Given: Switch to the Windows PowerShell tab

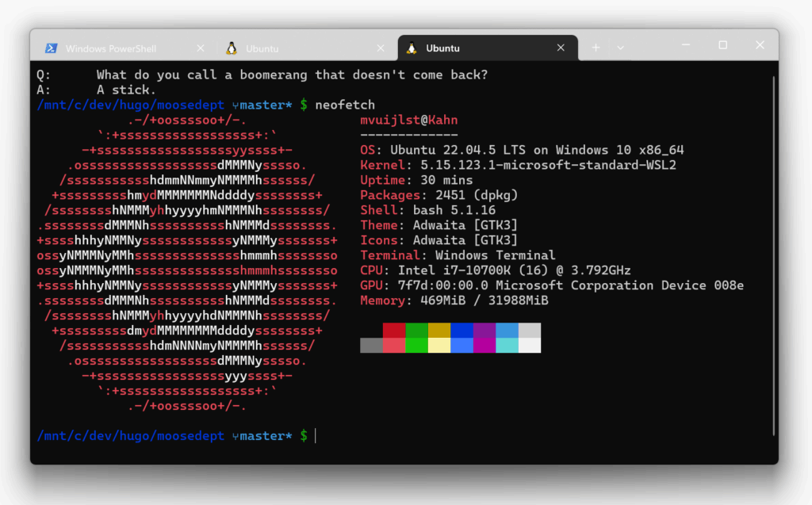Looking at the screenshot, I should [x=111, y=48].
